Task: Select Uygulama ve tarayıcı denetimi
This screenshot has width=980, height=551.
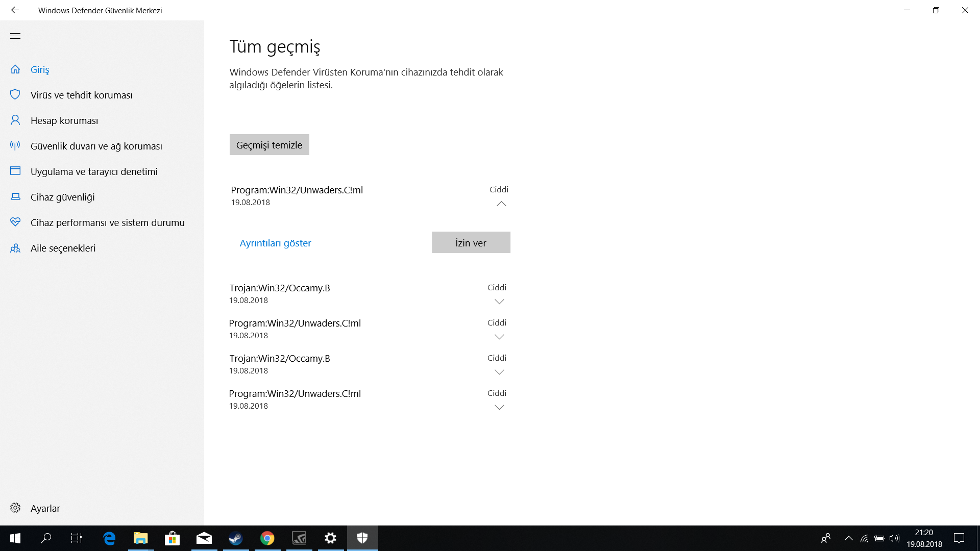Action: click(94, 171)
